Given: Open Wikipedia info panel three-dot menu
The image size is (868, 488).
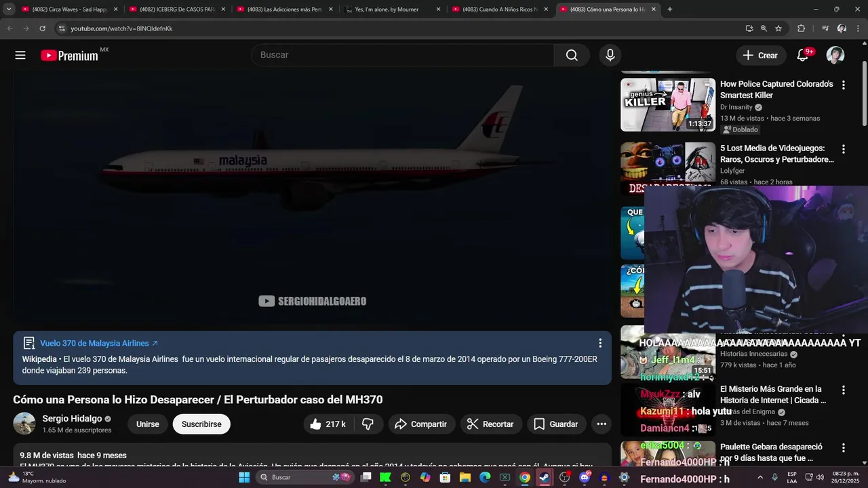Looking at the screenshot, I should click(x=599, y=344).
